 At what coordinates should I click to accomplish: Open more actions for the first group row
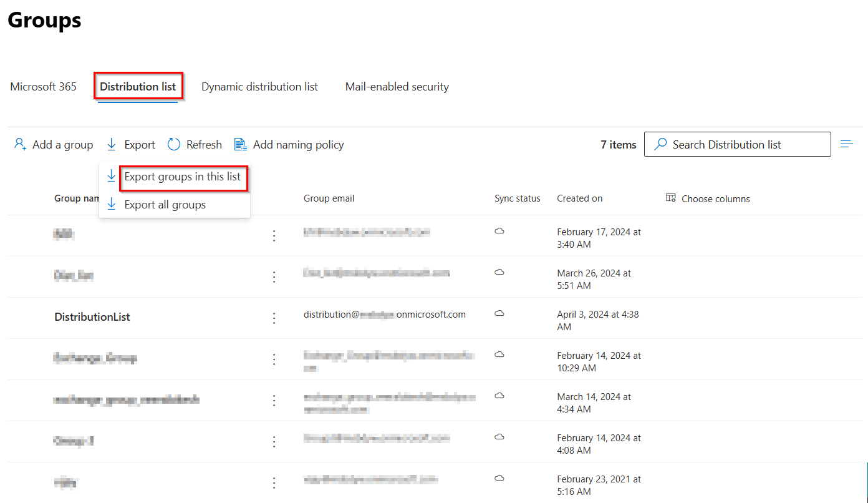pos(274,235)
